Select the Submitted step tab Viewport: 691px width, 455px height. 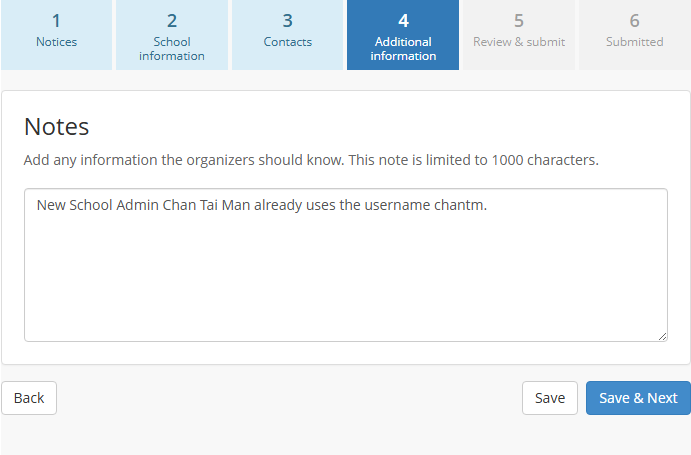coord(635,35)
